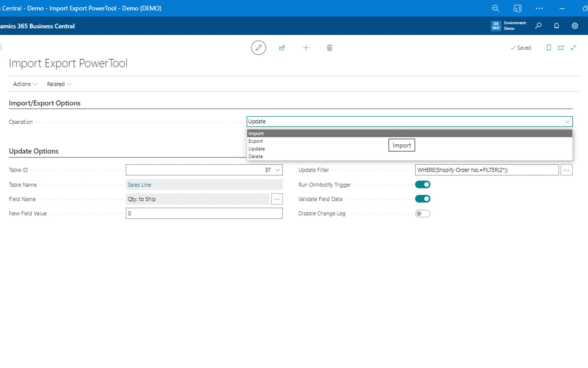Click the New Field Value input

(204, 213)
